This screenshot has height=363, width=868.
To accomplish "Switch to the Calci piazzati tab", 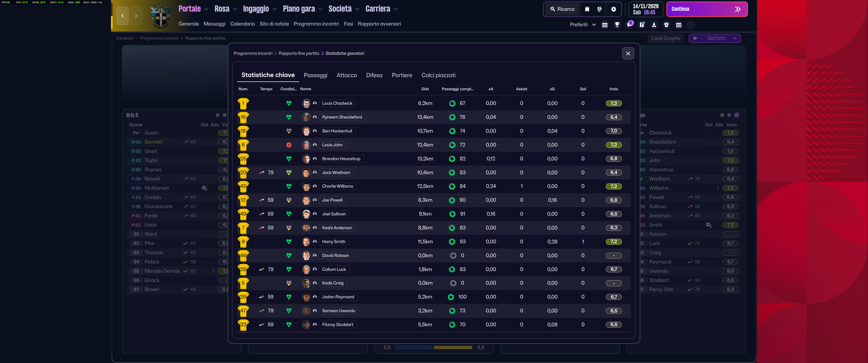I will pos(438,75).
